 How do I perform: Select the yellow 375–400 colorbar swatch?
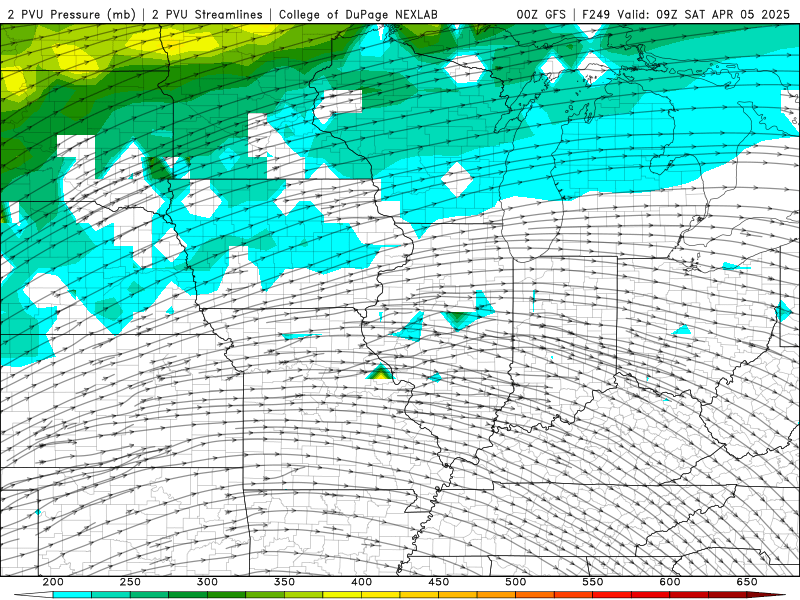[342, 595]
